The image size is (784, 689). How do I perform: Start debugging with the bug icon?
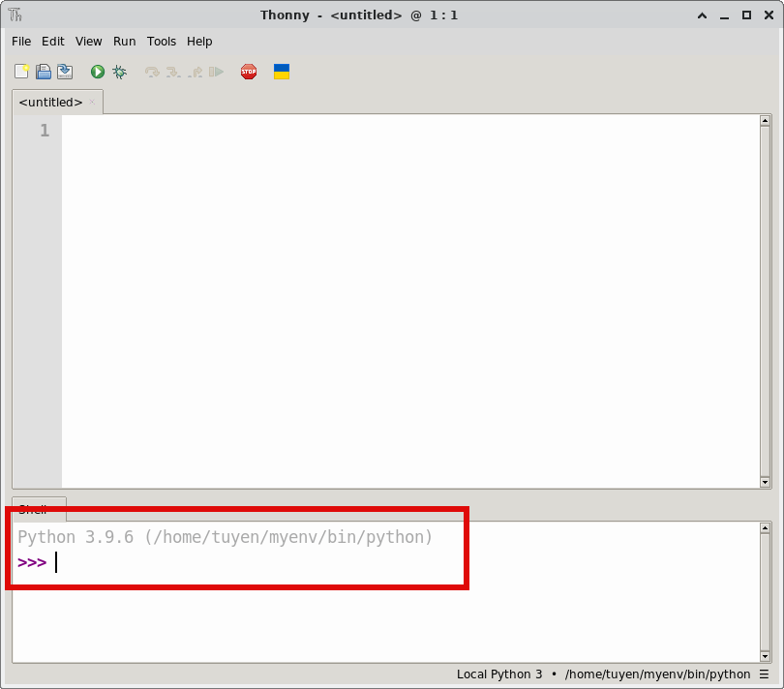(x=120, y=72)
